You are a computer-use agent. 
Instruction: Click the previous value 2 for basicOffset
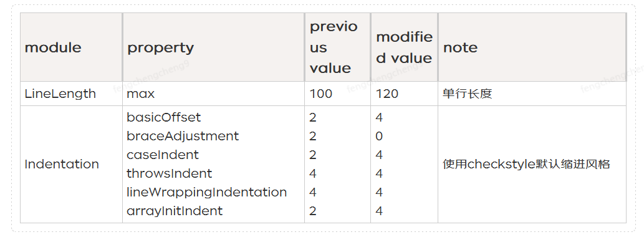coord(313,117)
